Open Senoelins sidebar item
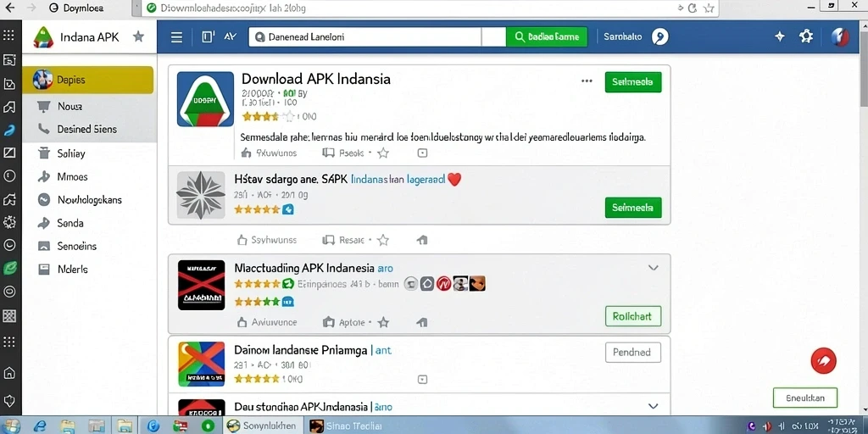 tap(89, 246)
